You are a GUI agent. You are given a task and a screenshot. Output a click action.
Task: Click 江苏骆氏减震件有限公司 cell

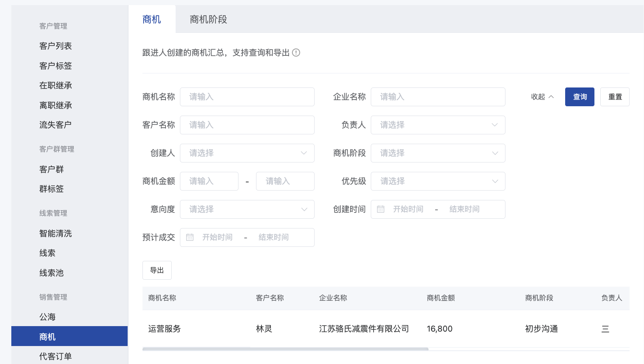point(364,329)
